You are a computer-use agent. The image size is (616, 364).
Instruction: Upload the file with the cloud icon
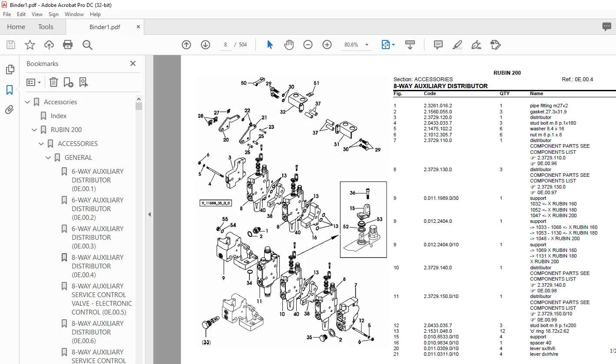coord(49,45)
